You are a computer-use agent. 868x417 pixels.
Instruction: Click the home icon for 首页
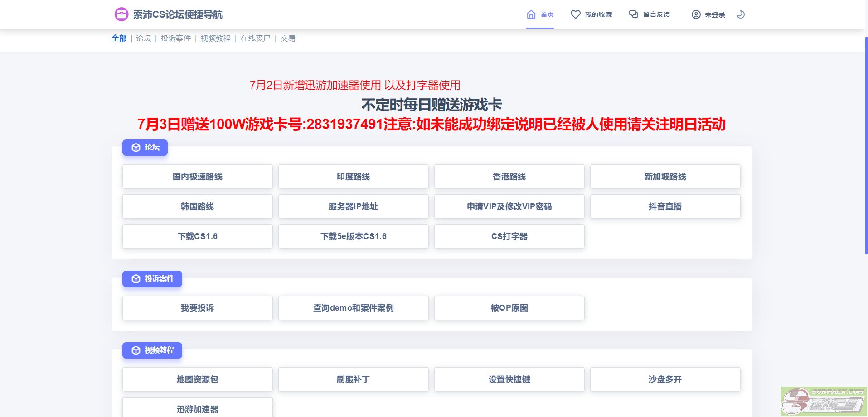click(531, 14)
